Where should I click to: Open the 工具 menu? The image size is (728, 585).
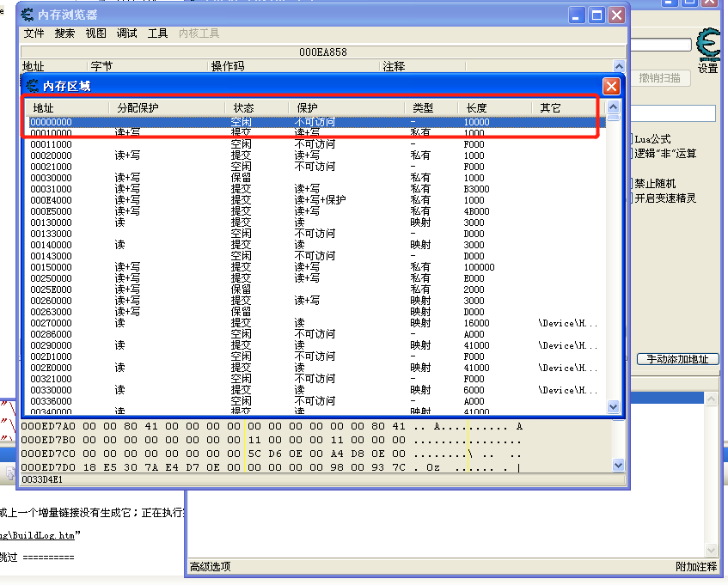coord(157,34)
